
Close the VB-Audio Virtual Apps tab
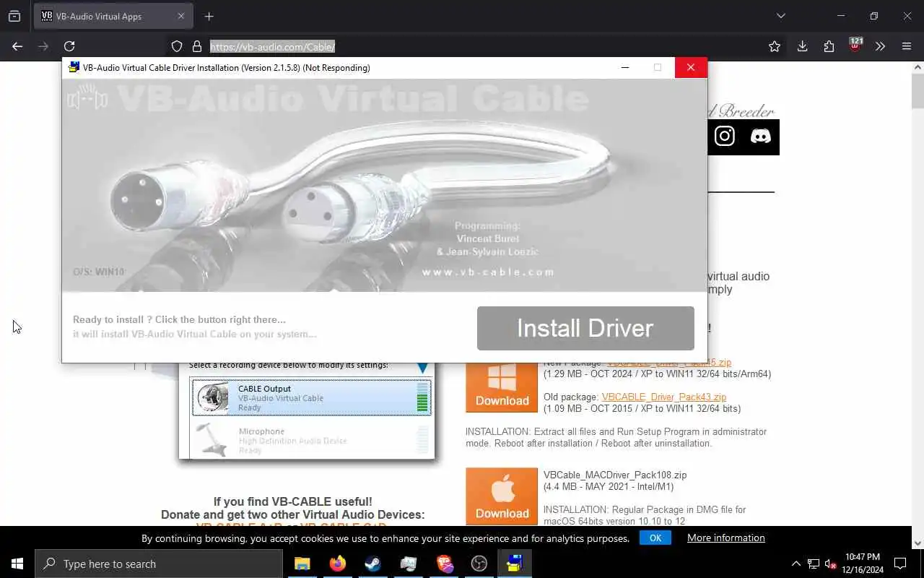pos(181,16)
